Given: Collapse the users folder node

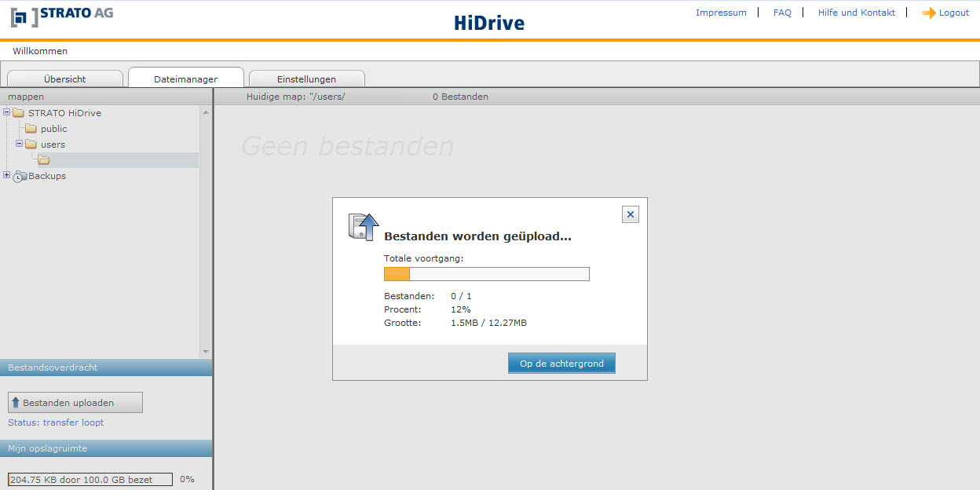Looking at the screenshot, I should point(20,144).
